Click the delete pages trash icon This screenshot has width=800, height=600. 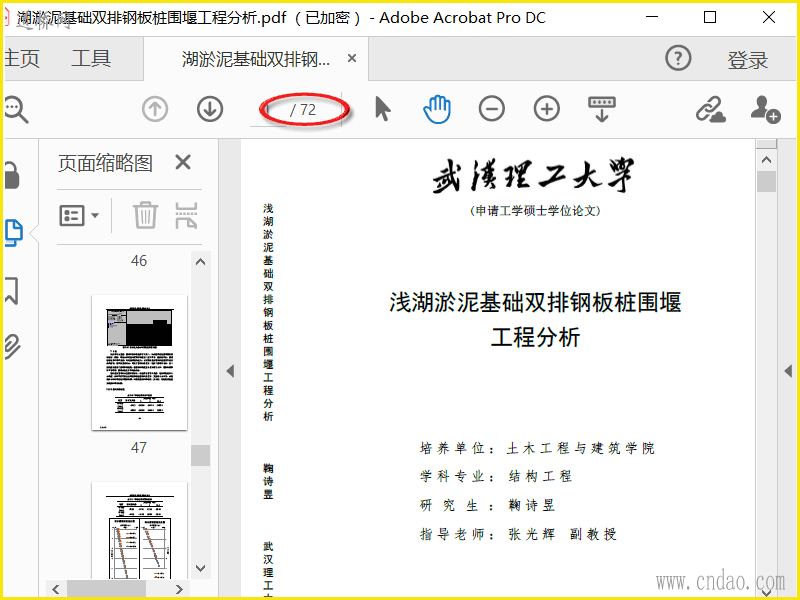pos(145,215)
